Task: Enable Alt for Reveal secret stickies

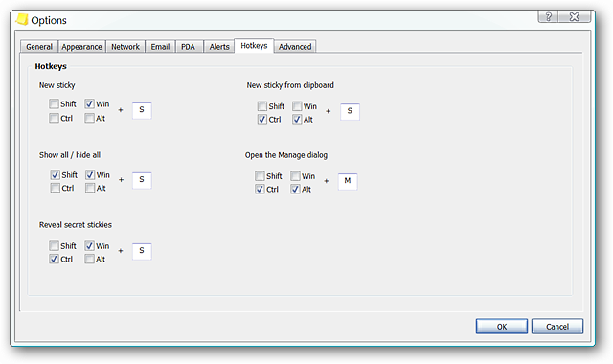Action: [x=89, y=259]
